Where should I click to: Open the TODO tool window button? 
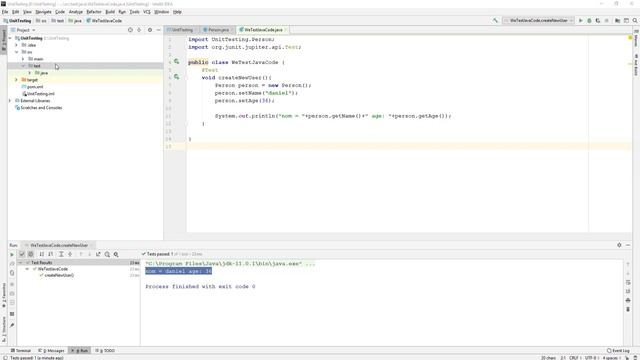click(105, 351)
